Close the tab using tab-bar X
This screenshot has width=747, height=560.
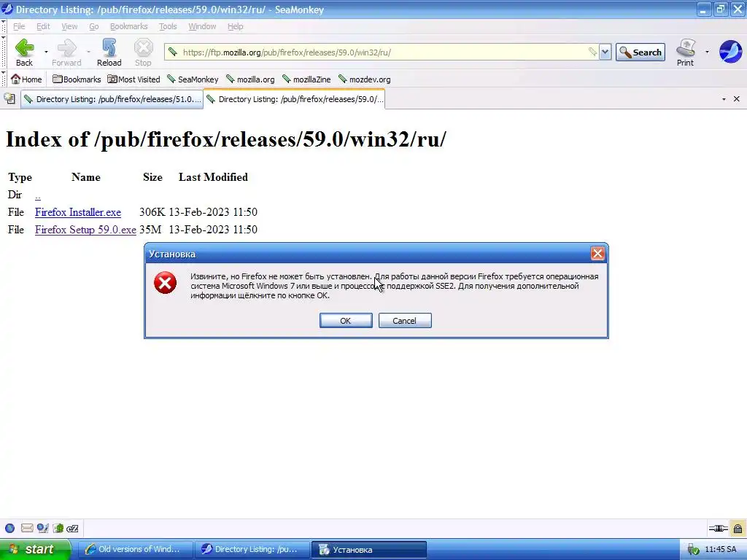(737, 99)
